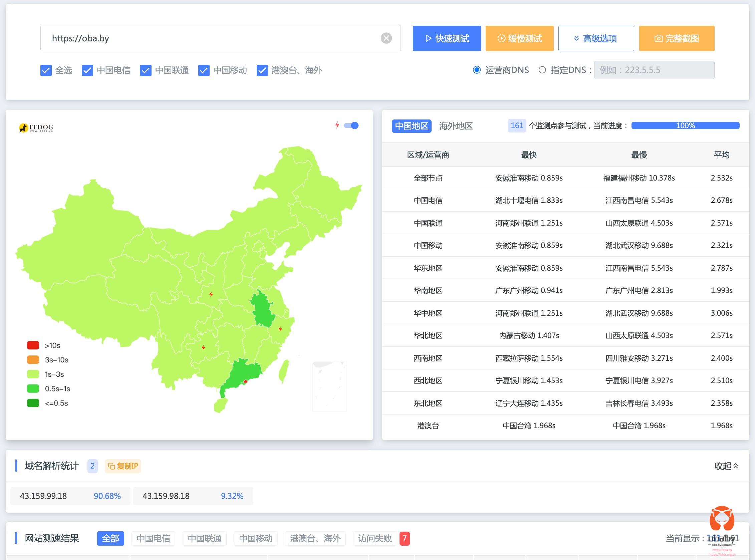Clear the URL input with the X icon
Image resolution: width=755 pixels, height=560 pixels.
386,38
